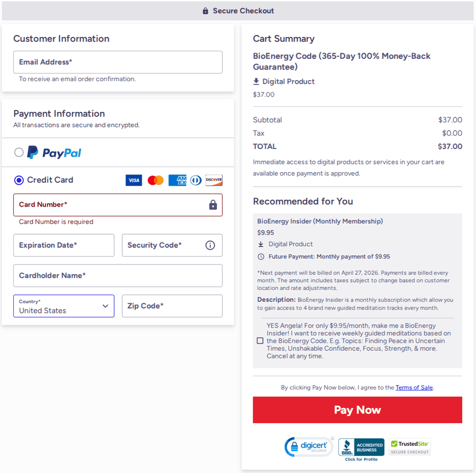Select the American Express card icon
This screenshot has height=473, width=476.
coord(177,180)
